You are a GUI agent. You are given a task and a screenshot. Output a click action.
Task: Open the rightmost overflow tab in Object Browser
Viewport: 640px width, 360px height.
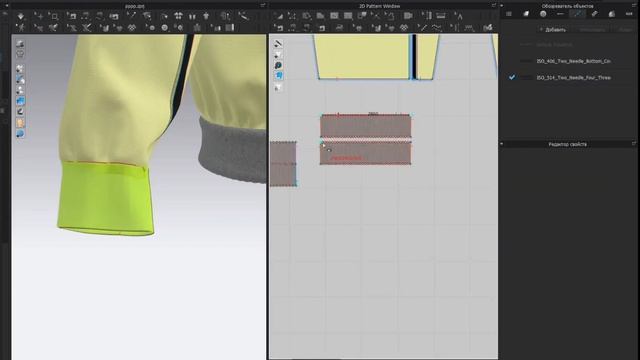[629, 14]
